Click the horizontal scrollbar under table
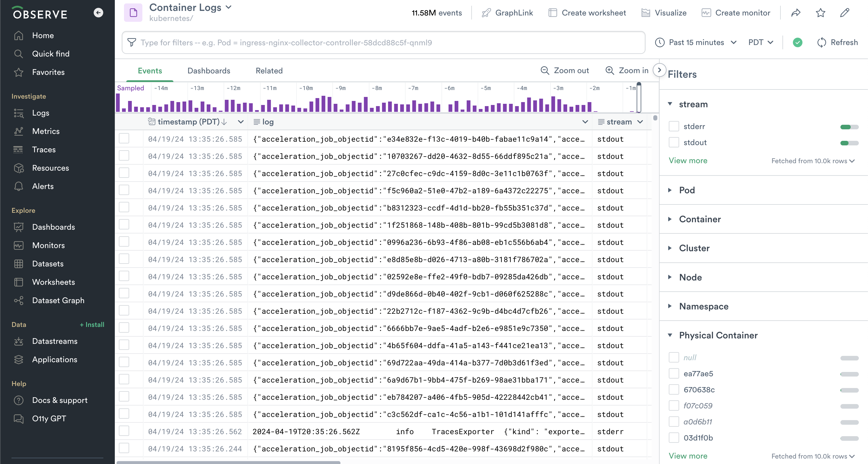This screenshot has height=464, width=868. click(228, 462)
